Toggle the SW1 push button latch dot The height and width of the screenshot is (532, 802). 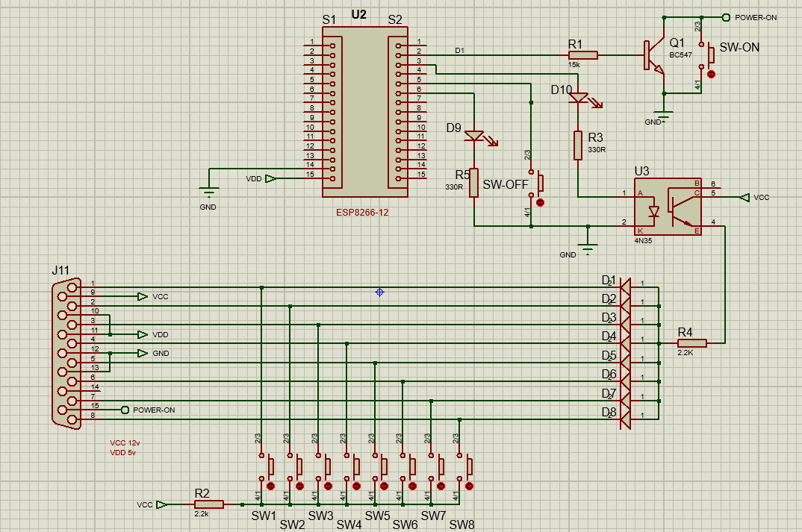click(271, 486)
